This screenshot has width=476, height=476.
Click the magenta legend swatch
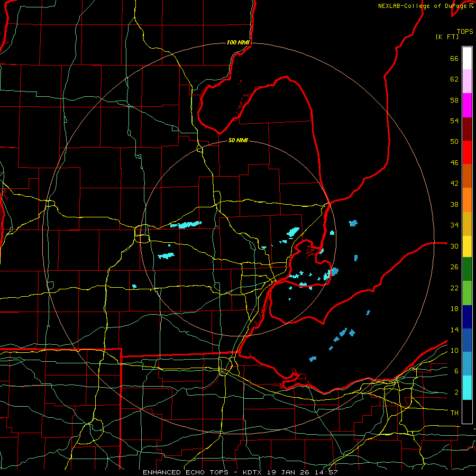[x=467, y=105]
